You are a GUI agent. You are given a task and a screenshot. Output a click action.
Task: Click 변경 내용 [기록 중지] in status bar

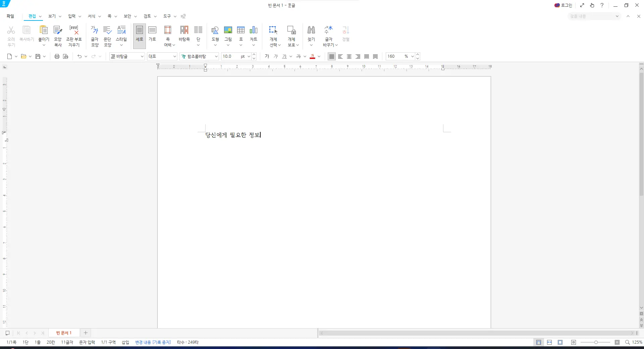click(152, 342)
